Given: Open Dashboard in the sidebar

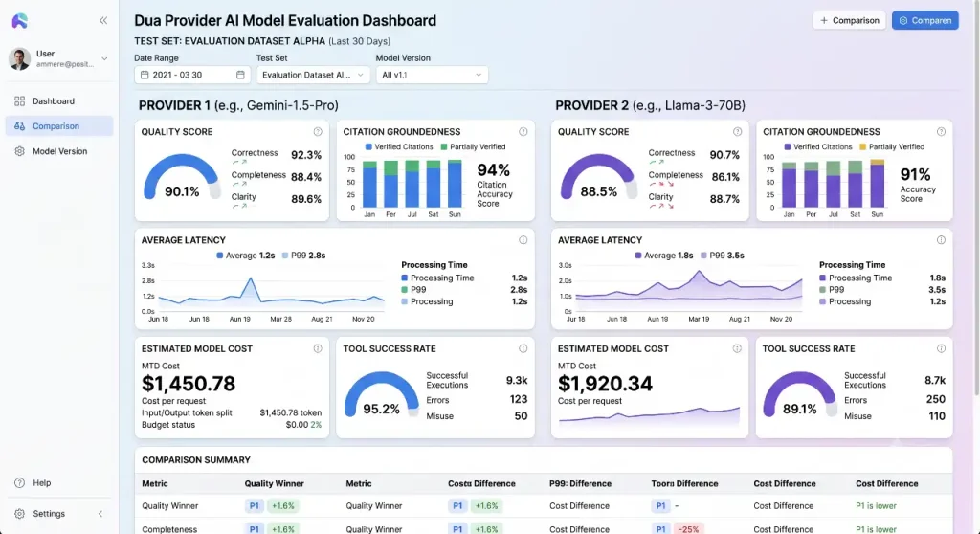Looking at the screenshot, I should tap(59, 101).
